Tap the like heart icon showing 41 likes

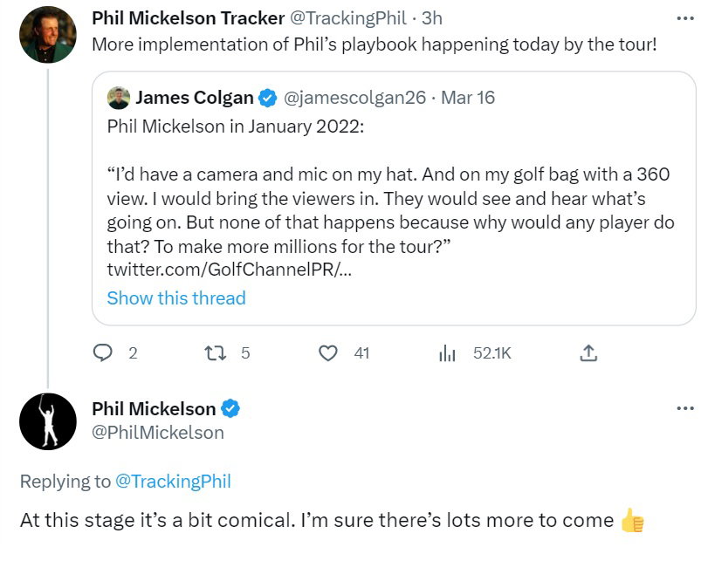[328, 352]
